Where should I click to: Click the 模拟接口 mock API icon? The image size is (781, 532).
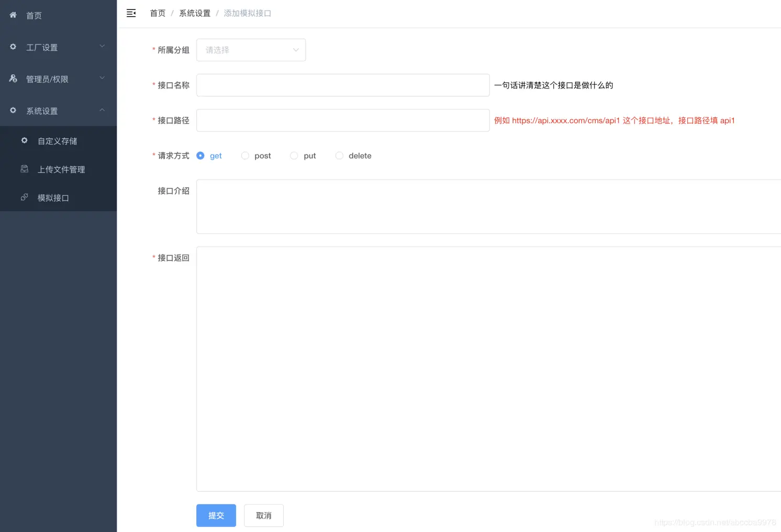pyautogui.click(x=24, y=197)
